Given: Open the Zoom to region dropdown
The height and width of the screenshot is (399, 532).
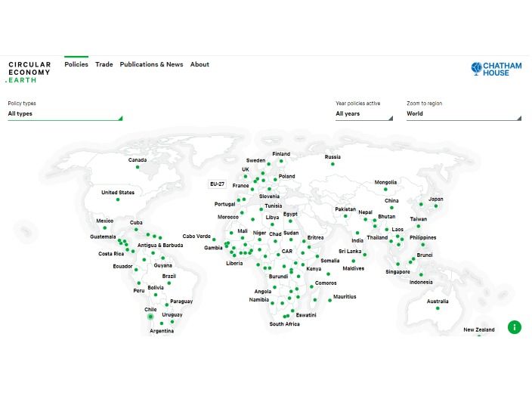Looking at the screenshot, I should point(464,113).
